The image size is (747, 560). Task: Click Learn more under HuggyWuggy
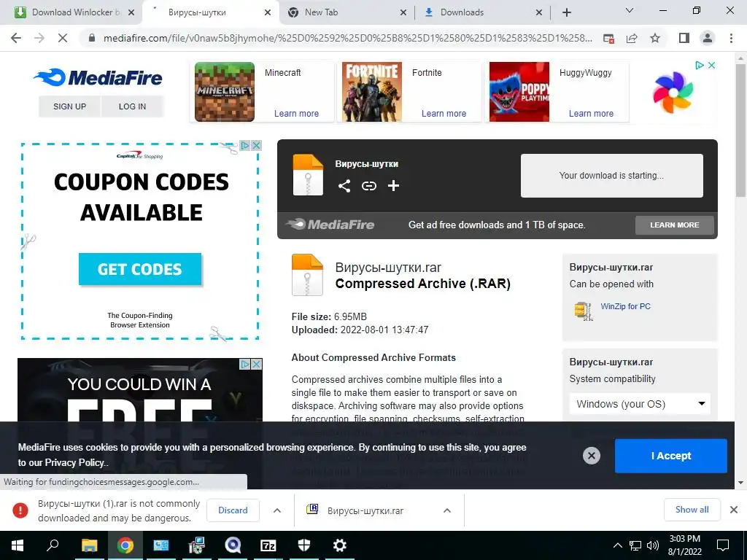pos(591,113)
